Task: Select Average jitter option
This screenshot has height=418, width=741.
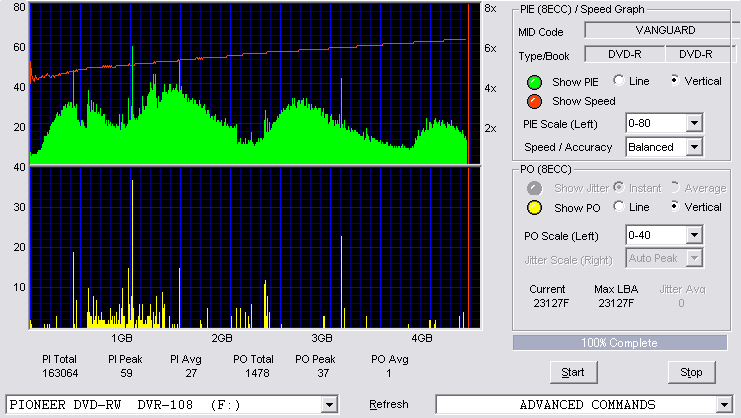Action: coord(674,188)
